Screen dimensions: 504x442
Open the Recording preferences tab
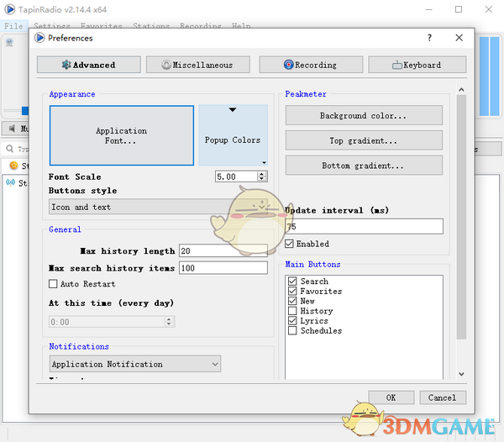(x=311, y=65)
